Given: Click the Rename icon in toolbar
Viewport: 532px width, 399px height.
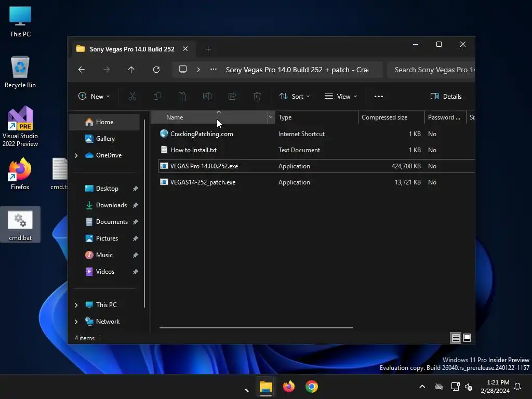Looking at the screenshot, I should 207,96.
